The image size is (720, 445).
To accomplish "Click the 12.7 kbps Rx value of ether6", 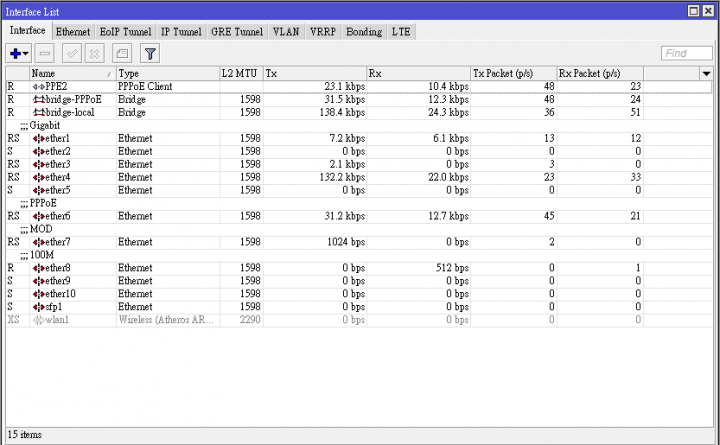I will pyautogui.click(x=448, y=216).
